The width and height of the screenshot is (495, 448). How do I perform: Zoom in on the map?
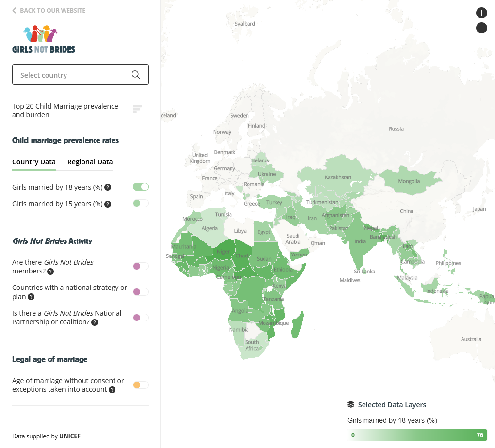(x=481, y=13)
